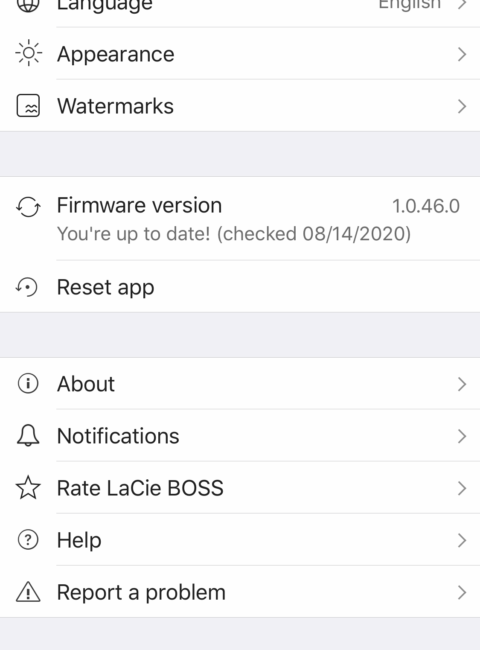
Task: Tap Report a problem text
Action: (141, 593)
